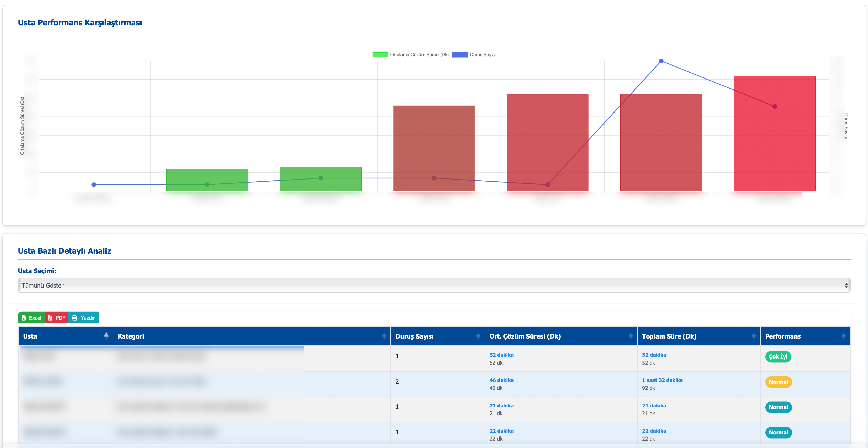The height and width of the screenshot is (448, 868).
Task: Click sort arrows on Duruş Sayısı column
Action: pos(478,336)
